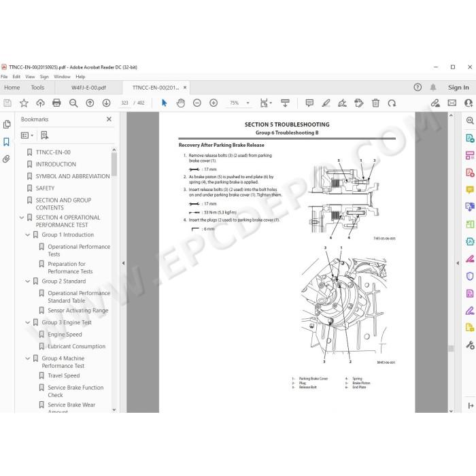Go to previous page arrow

pos(90,103)
